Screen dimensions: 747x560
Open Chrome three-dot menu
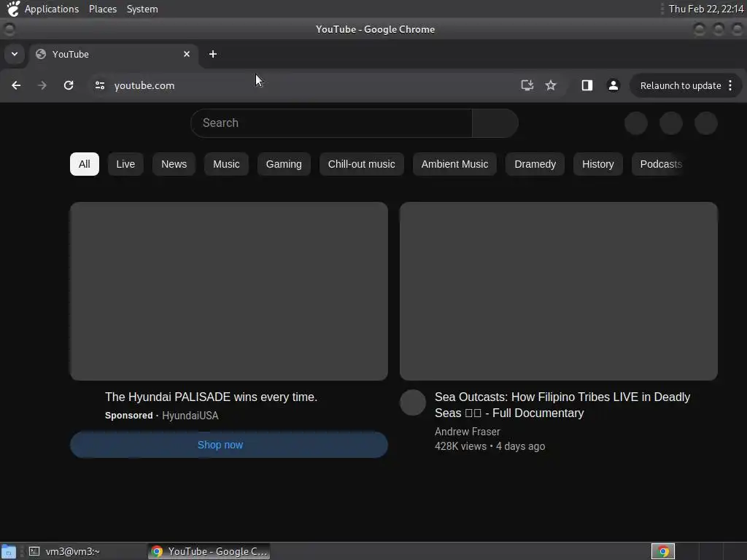[x=730, y=85]
